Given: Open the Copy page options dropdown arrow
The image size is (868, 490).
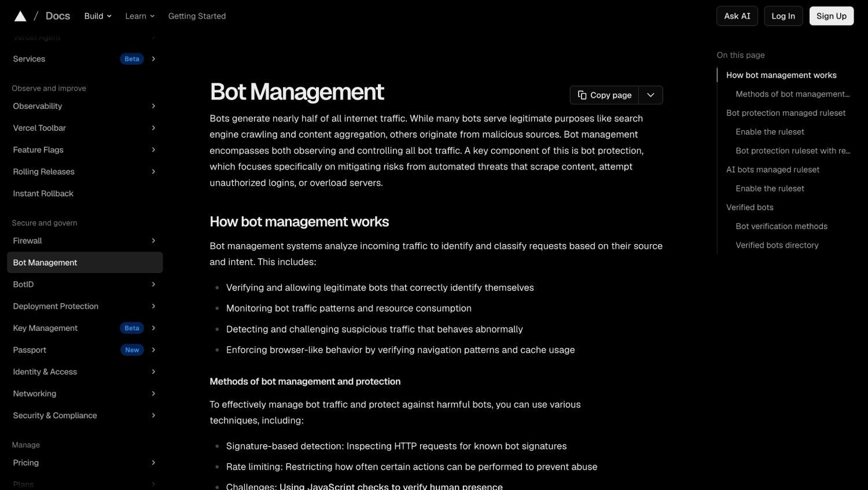Looking at the screenshot, I should [650, 95].
